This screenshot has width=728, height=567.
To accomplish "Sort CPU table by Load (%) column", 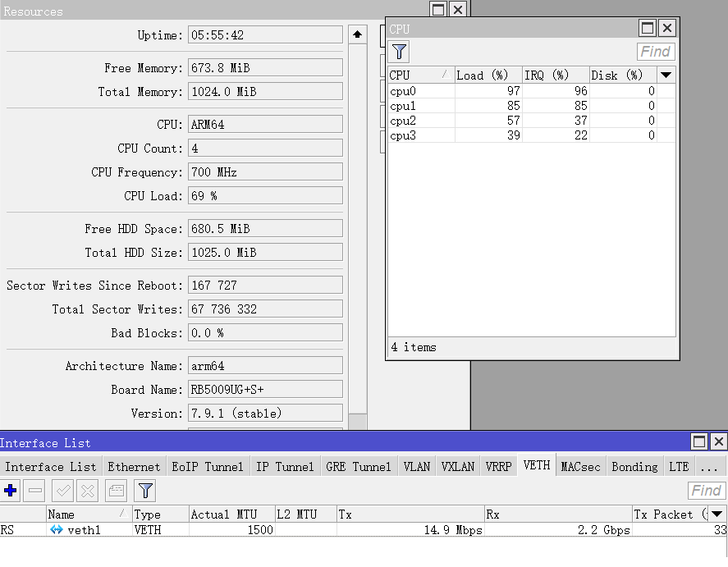I will click(x=487, y=75).
